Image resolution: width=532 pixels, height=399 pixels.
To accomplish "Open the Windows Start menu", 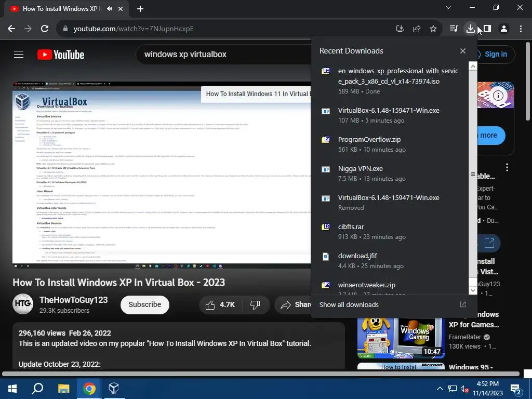I will pos(12,389).
